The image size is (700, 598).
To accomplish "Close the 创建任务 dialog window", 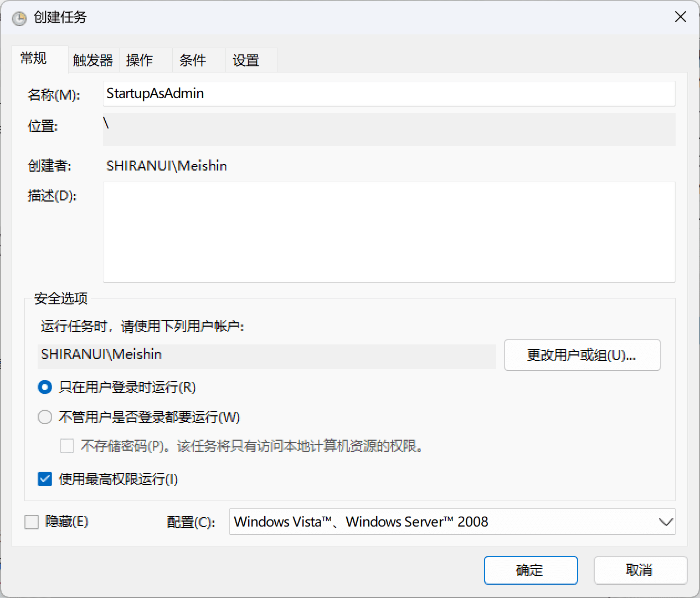I will (680, 17).
